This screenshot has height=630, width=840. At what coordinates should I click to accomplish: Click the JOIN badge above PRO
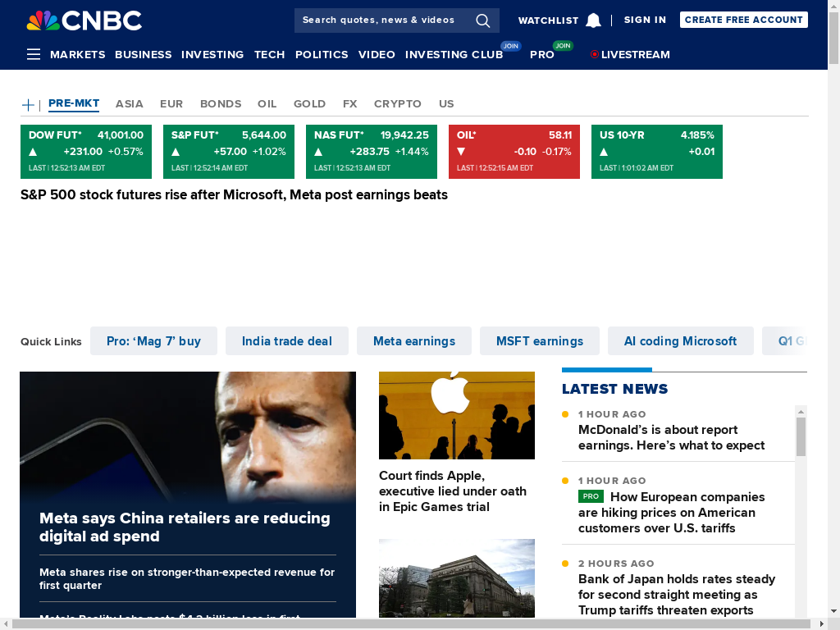(563, 46)
